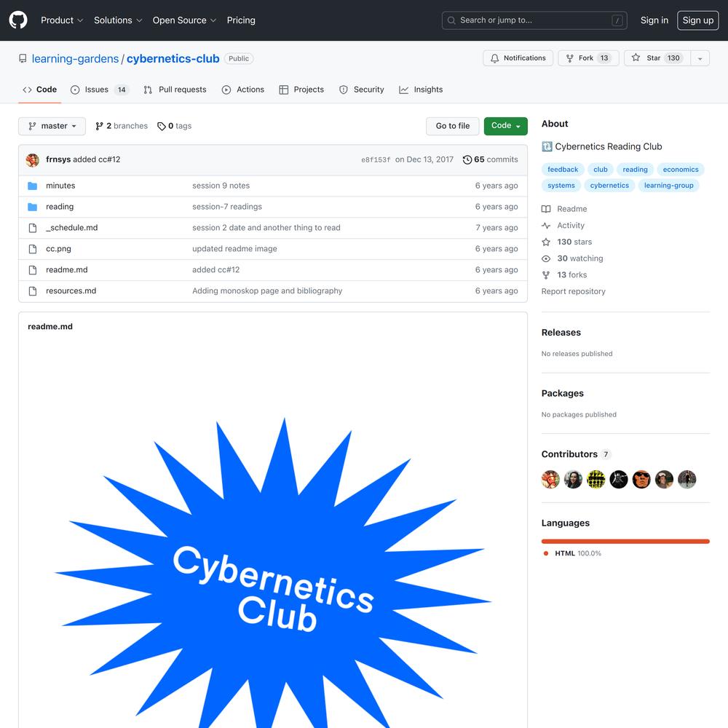Click the Sign in link
Screen dimensions: 728x728
tap(654, 20)
